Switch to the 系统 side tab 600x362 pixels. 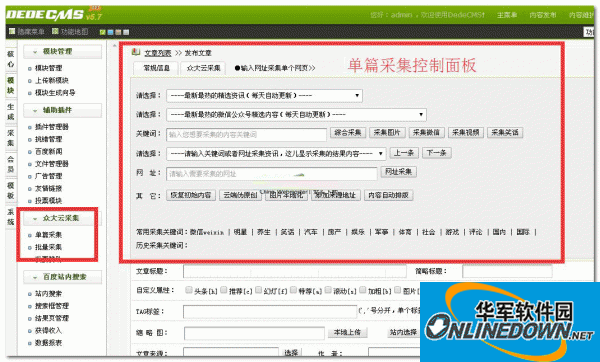point(11,217)
